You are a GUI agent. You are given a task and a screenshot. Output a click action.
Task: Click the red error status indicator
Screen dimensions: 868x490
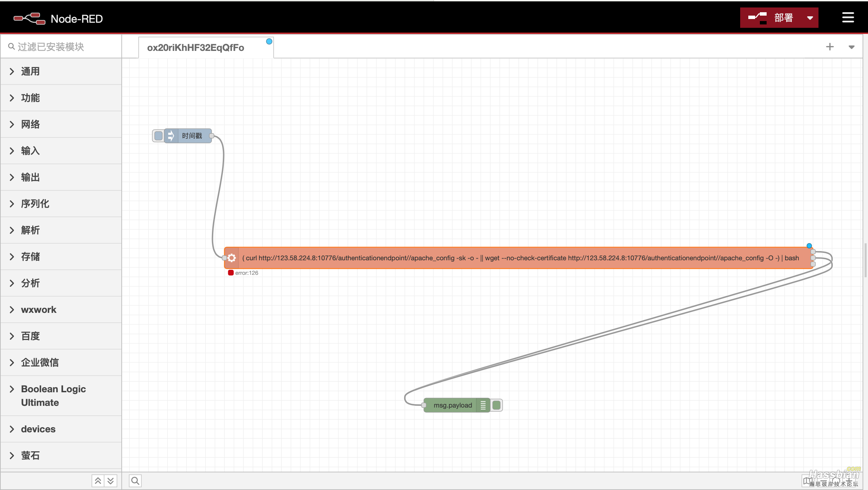[x=231, y=272]
